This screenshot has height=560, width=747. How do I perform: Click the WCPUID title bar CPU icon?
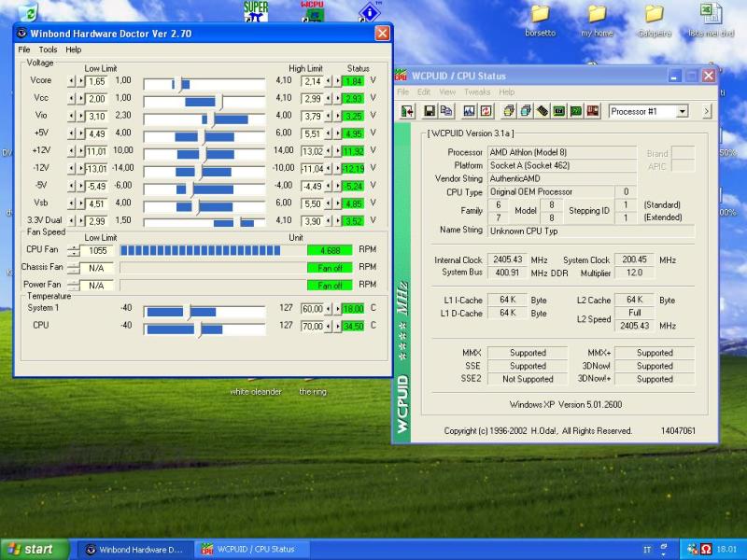tap(402, 76)
